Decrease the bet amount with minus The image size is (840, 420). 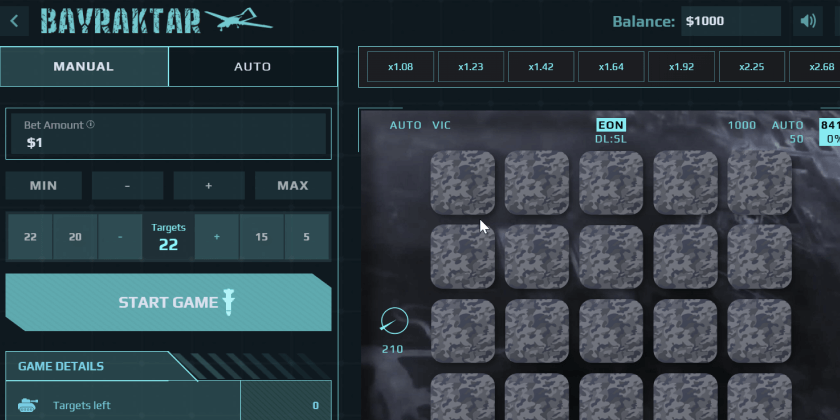click(x=127, y=186)
